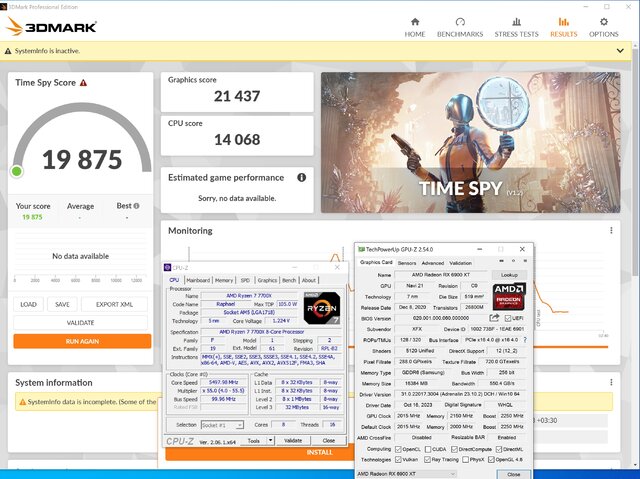
Task: Click the green dot on the score gauge
Action: 17,171
